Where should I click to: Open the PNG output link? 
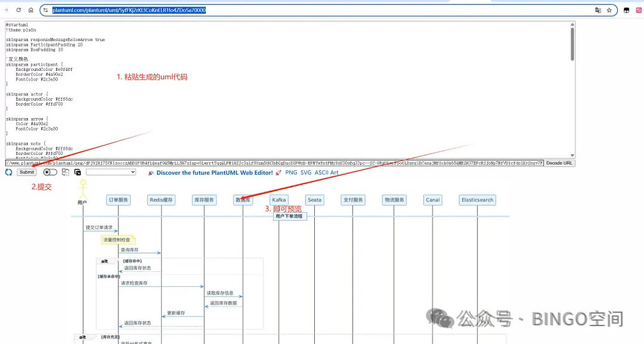pos(291,173)
